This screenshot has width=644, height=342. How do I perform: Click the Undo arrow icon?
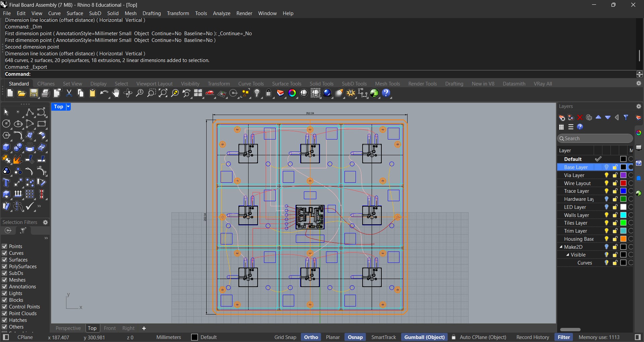104,93
